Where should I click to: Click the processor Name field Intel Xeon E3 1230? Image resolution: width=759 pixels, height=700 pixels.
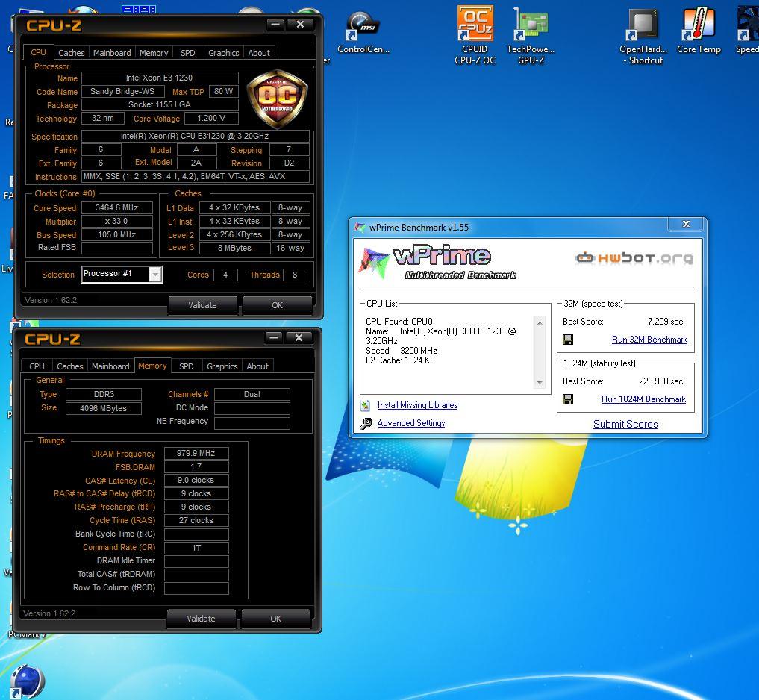coord(159,78)
